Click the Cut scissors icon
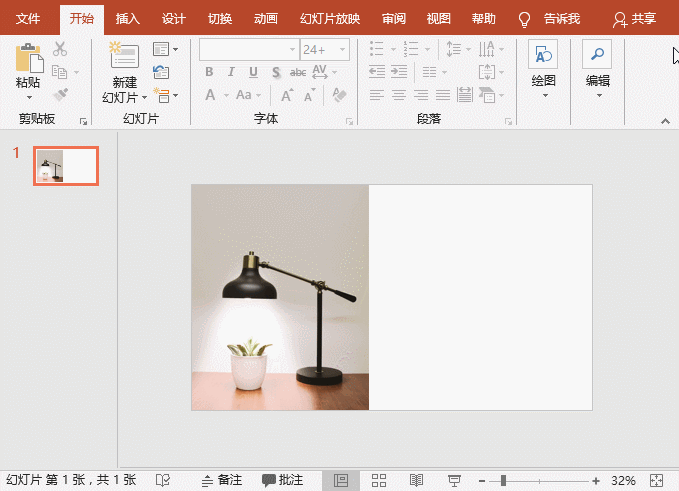 point(60,49)
